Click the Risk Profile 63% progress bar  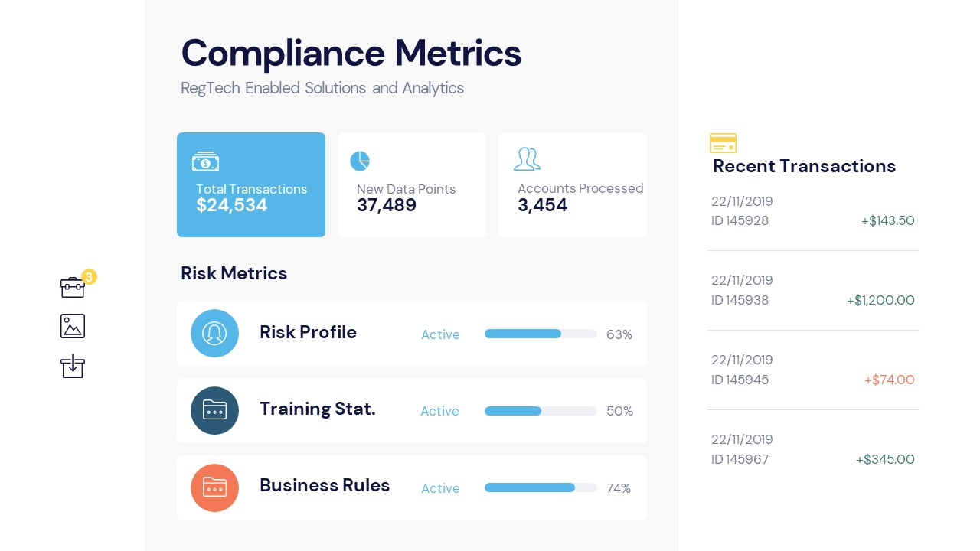click(541, 334)
